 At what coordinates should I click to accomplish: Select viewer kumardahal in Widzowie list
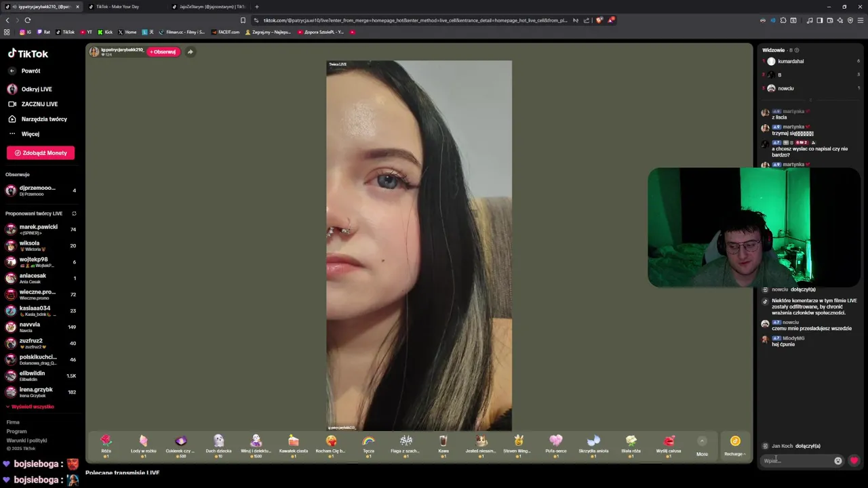pyautogui.click(x=811, y=61)
